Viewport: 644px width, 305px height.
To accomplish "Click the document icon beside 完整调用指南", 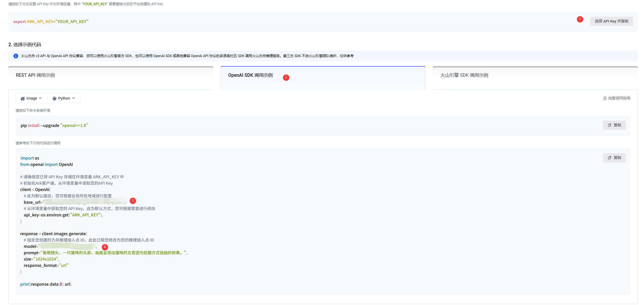I will [x=605, y=98].
